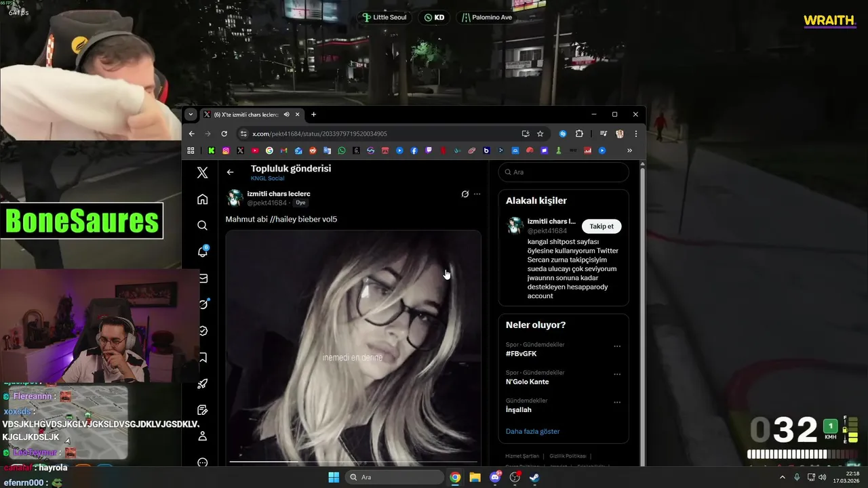Click browser Back arrow
This screenshot has width=868, height=488.
click(192, 134)
